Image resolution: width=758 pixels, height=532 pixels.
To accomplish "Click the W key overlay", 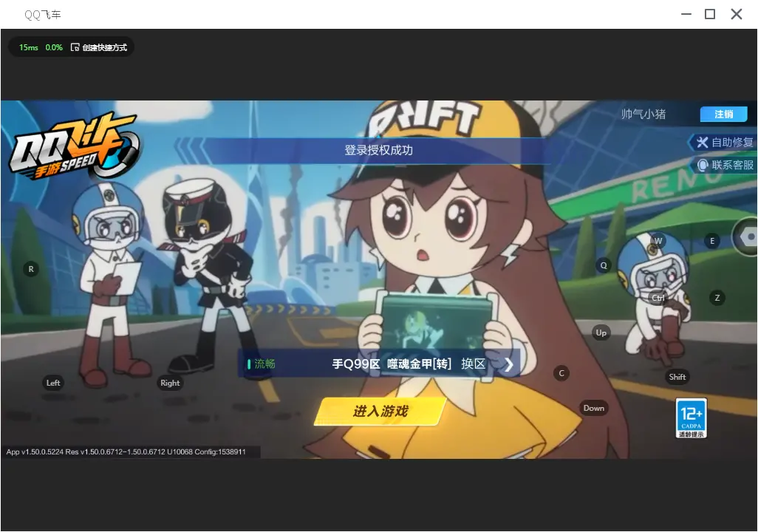I will pos(658,241).
